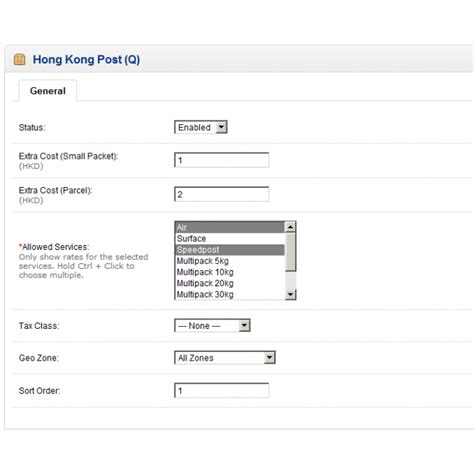Open the Tax Class dropdown showing None
The width and height of the screenshot is (474, 474).
pyautogui.click(x=212, y=326)
